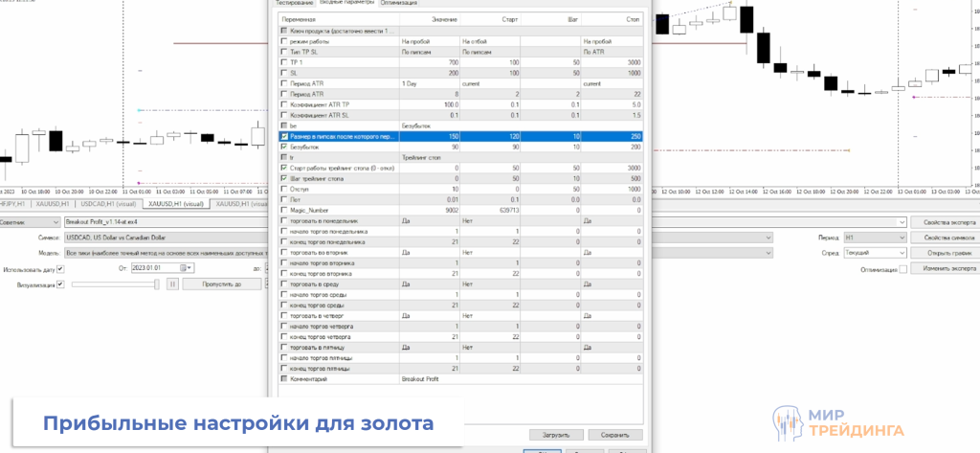Select the USDCAD,H1 (visual) chart tab

(107, 204)
